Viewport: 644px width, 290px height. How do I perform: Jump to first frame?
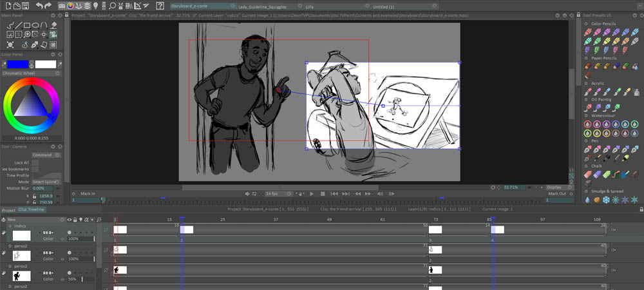click(x=334, y=193)
